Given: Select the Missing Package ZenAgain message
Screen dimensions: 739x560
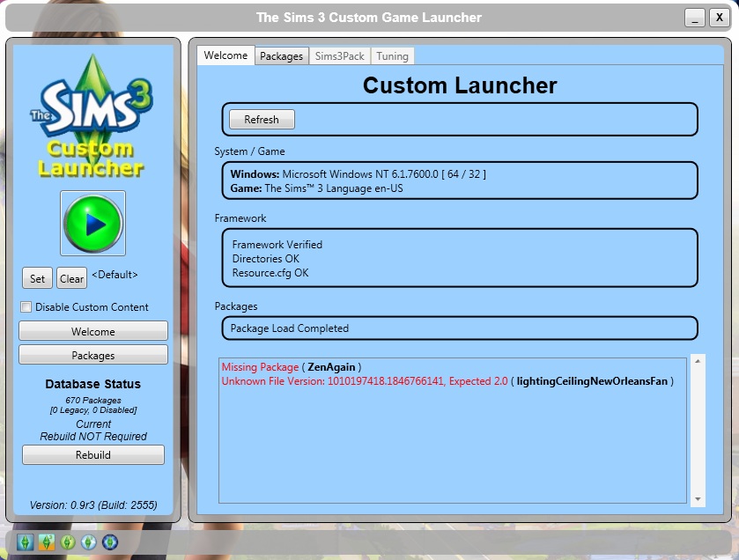Looking at the screenshot, I should (292, 367).
